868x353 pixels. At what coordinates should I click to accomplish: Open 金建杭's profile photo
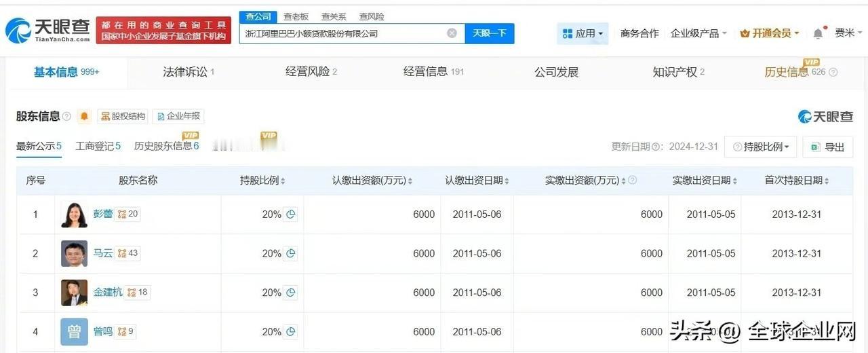[74, 293]
